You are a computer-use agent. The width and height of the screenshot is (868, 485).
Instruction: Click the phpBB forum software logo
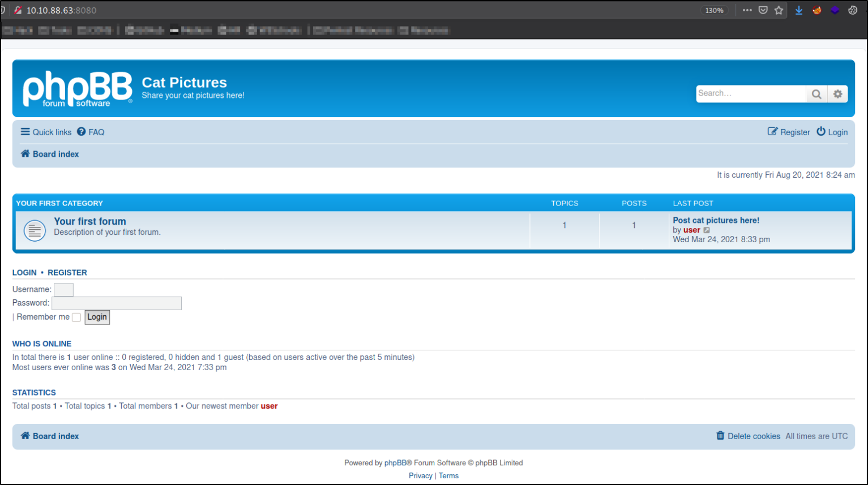click(78, 89)
